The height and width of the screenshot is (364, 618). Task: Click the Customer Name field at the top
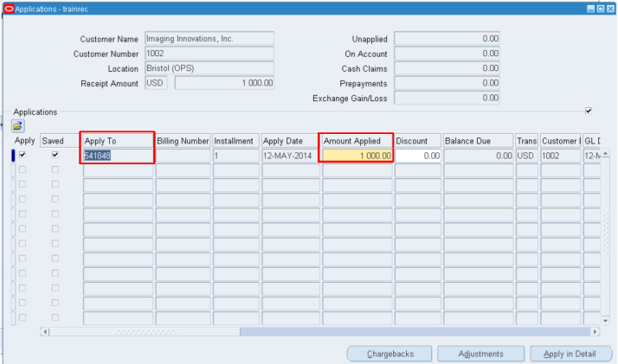point(209,39)
